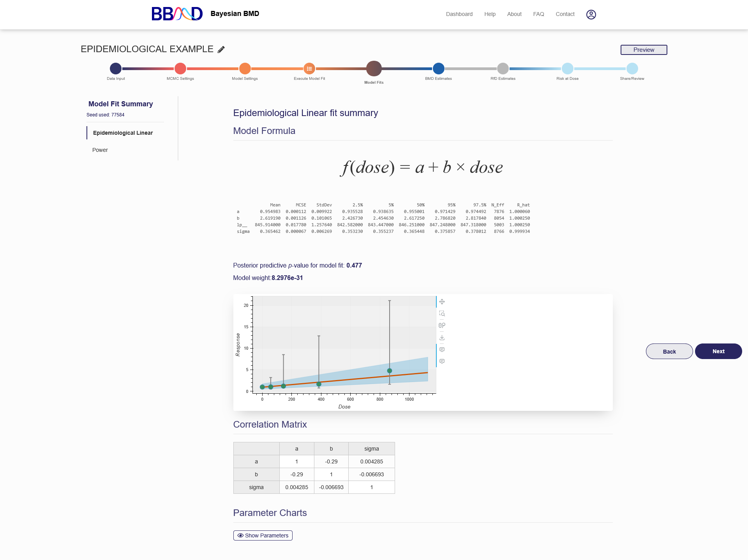This screenshot has width=748, height=560.
Task: Click the pencil icon to edit the analysis title
Action: [x=221, y=49]
